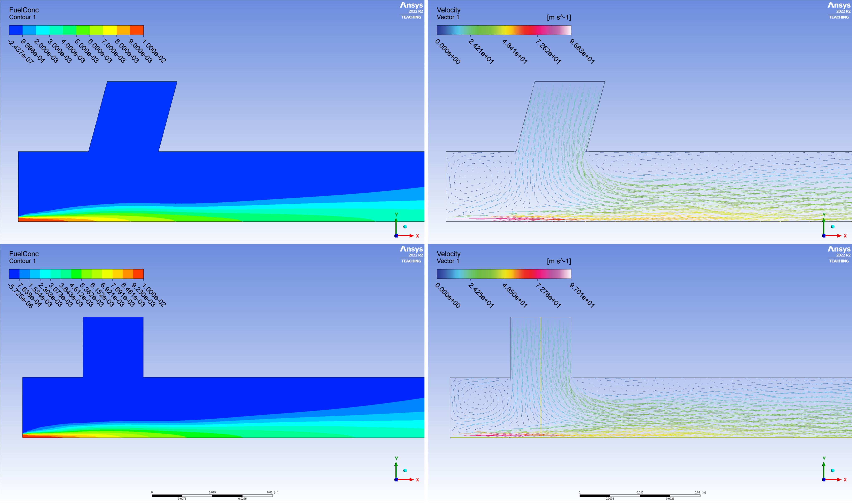Click the green Y axis arrow in the upper FuelConc view
The image size is (852, 504).
(x=396, y=227)
